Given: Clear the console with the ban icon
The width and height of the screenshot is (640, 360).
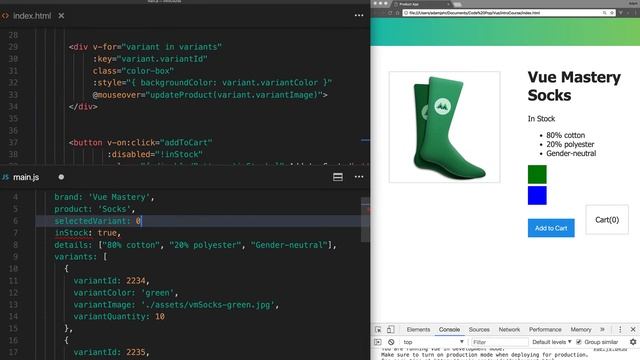Looking at the screenshot, I should (x=391, y=342).
